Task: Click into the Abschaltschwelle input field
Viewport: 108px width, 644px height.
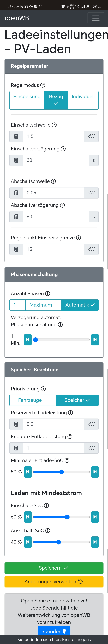Action: point(53,193)
